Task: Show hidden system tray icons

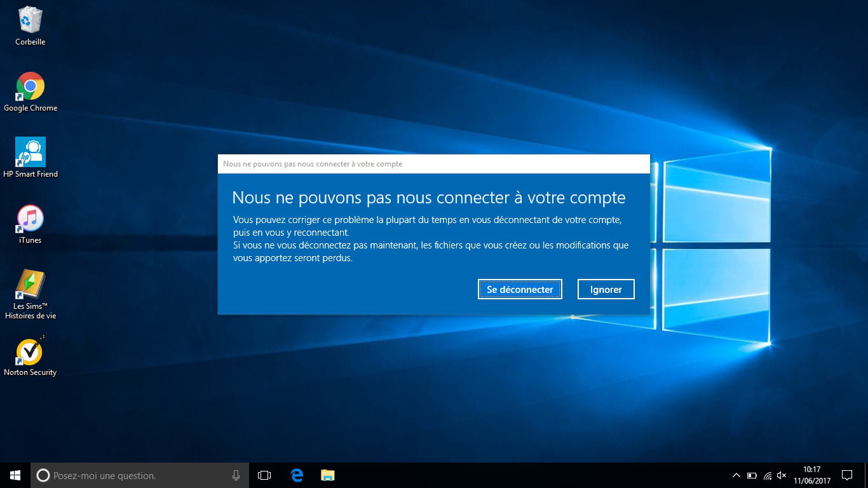Action: 736,475
